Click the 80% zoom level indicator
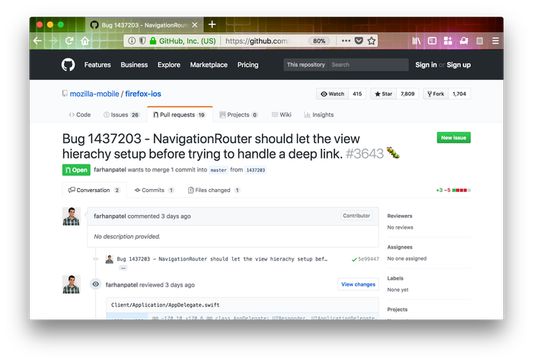The height and width of the screenshot is (362, 533). point(319,41)
